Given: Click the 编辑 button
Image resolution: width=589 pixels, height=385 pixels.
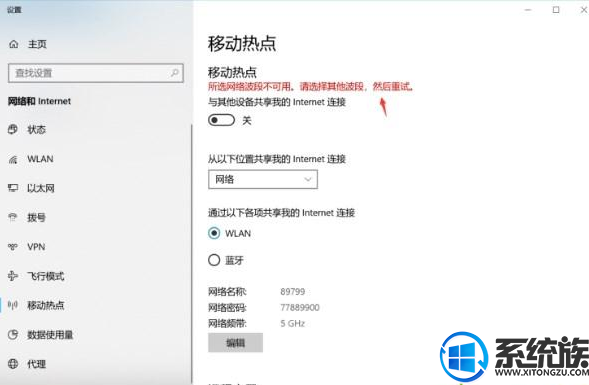Looking at the screenshot, I should tap(236, 342).
